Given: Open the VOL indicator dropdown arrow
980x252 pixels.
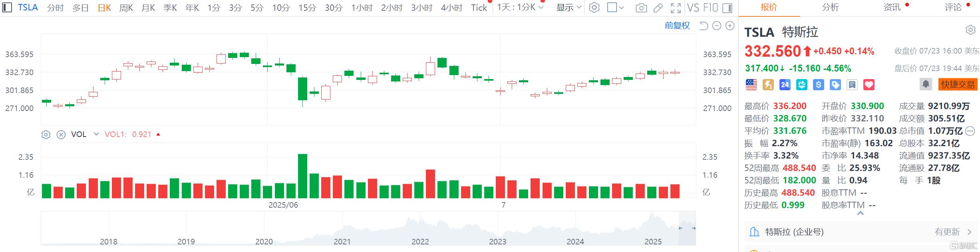Looking at the screenshot, I should 96,134.
